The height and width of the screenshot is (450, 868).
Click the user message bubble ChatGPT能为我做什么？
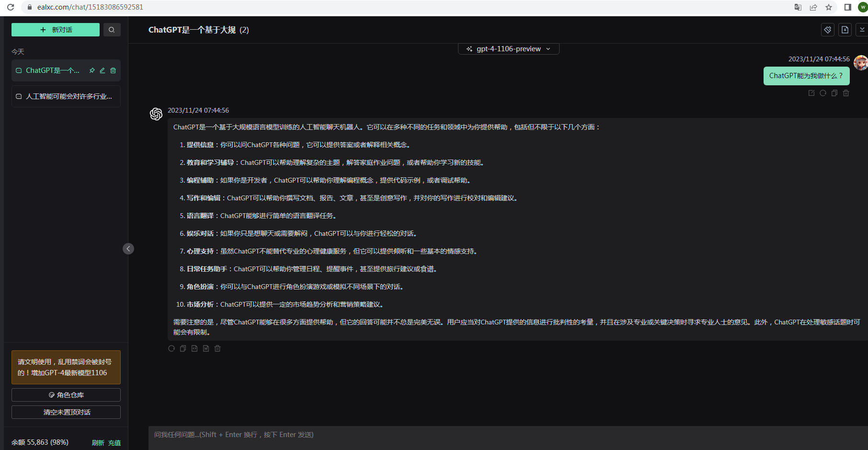tap(806, 76)
